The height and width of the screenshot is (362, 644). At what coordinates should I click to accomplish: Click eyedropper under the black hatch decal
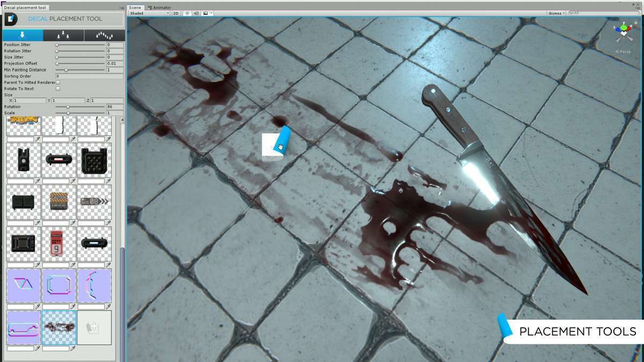point(38,265)
